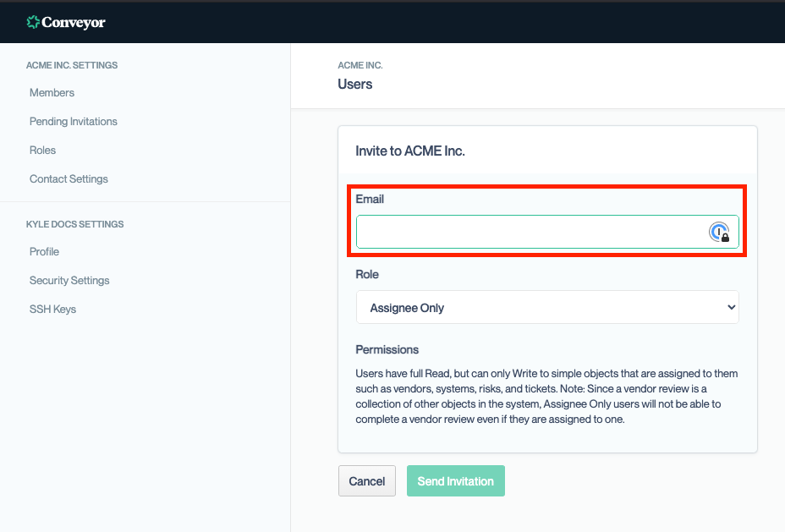Image resolution: width=785 pixels, height=532 pixels.
Task: Open the Roles settings page
Action: 42,151
